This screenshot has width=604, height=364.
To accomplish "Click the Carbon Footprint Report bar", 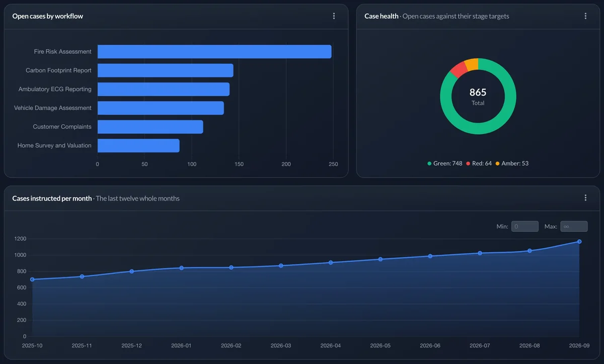I will (166, 70).
